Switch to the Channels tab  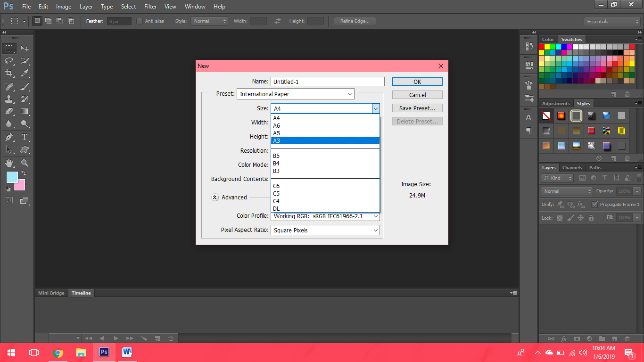tap(572, 168)
